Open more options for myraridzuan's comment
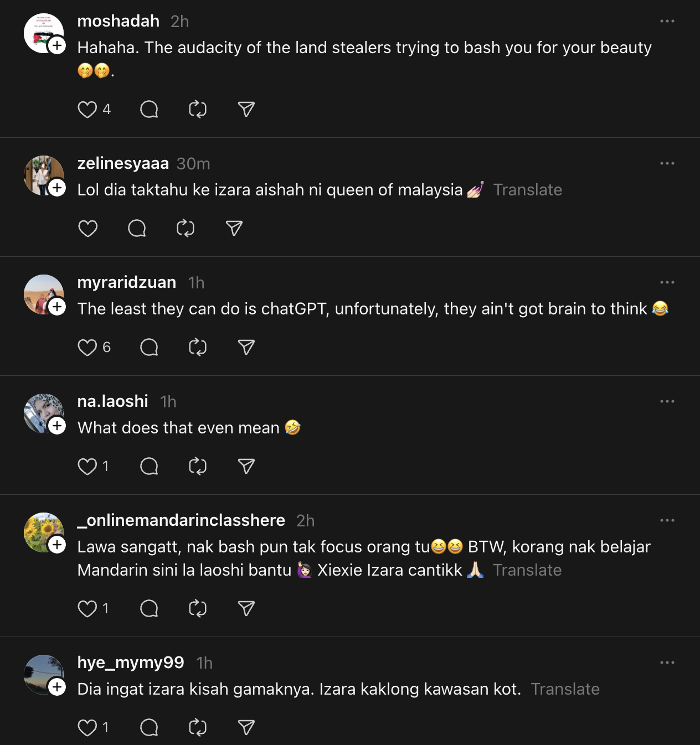 (667, 282)
